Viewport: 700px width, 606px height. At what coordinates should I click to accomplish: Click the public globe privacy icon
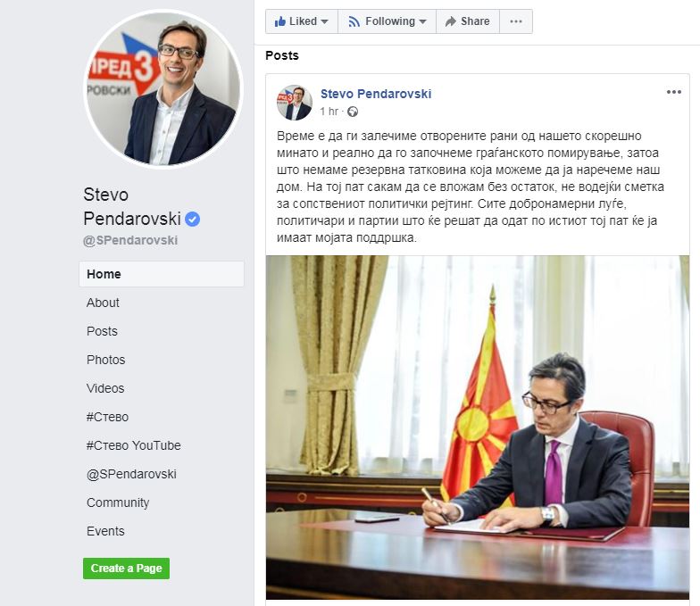(353, 112)
